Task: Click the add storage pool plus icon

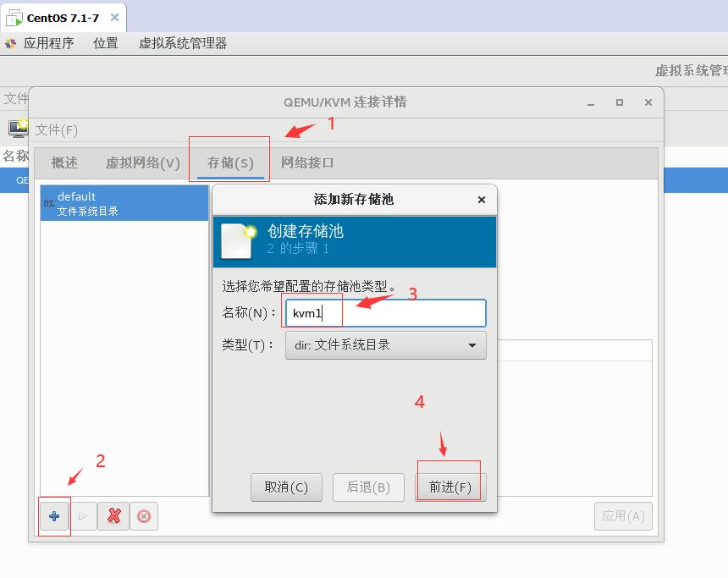Action: 54,515
